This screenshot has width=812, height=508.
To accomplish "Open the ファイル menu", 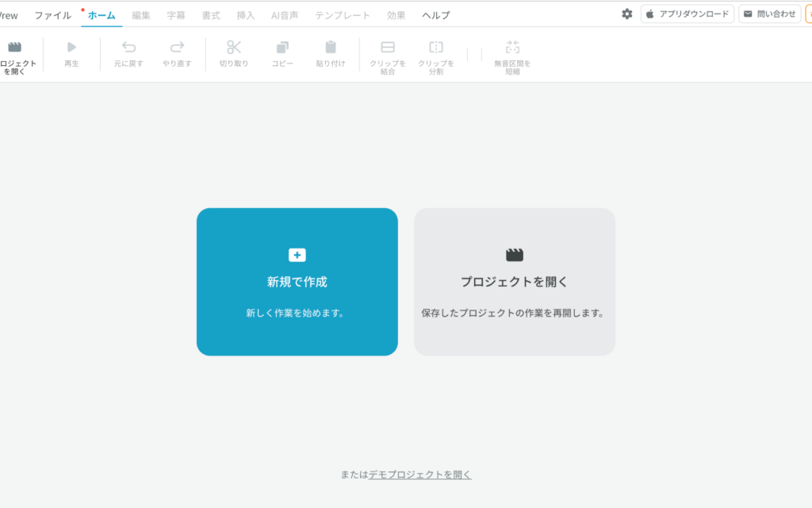I will [x=52, y=15].
